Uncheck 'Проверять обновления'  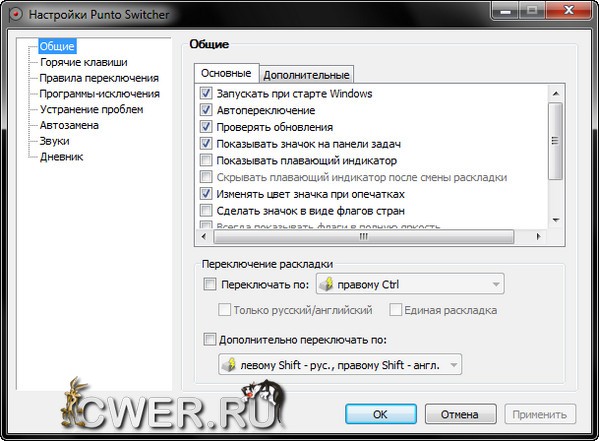(x=206, y=126)
